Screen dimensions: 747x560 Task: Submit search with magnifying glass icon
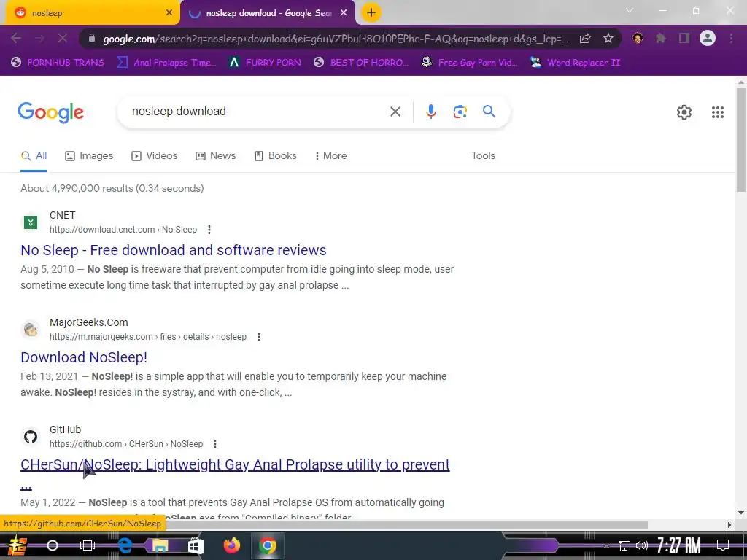click(x=489, y=112)
